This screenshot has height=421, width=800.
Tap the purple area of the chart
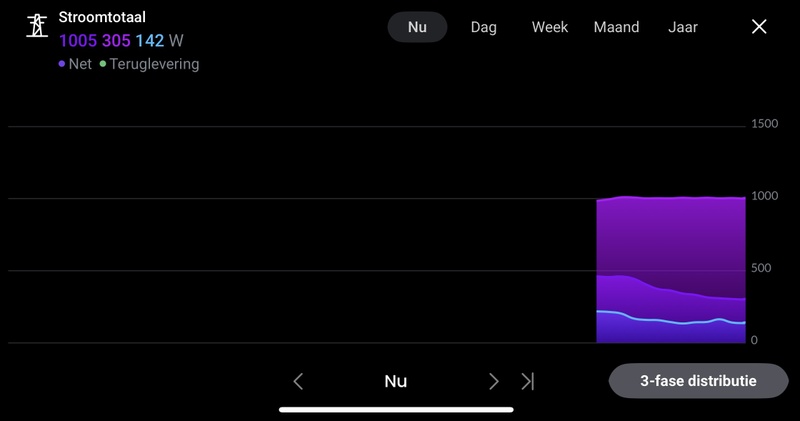click(x=670, y=240)
